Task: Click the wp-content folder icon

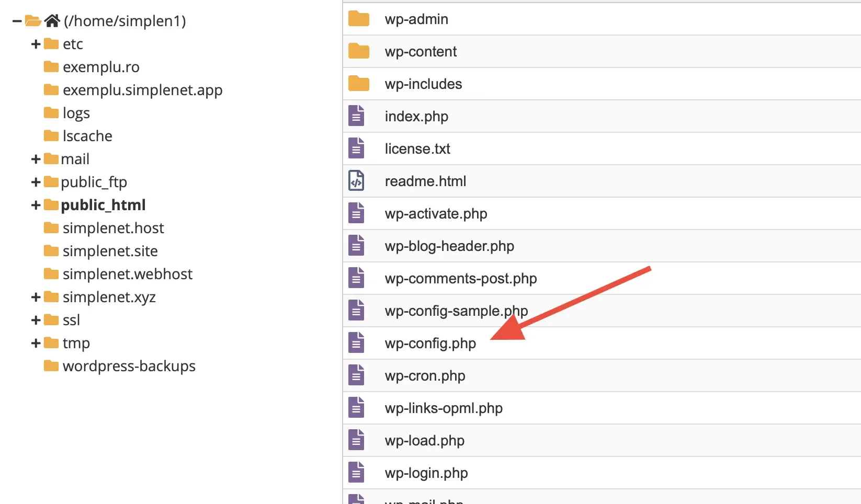Action: click(359, 51)
